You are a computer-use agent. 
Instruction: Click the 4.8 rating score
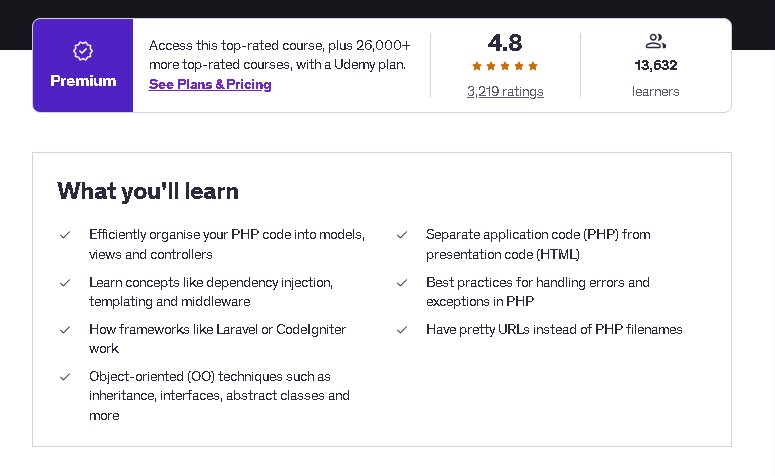(x=505, y=43)
